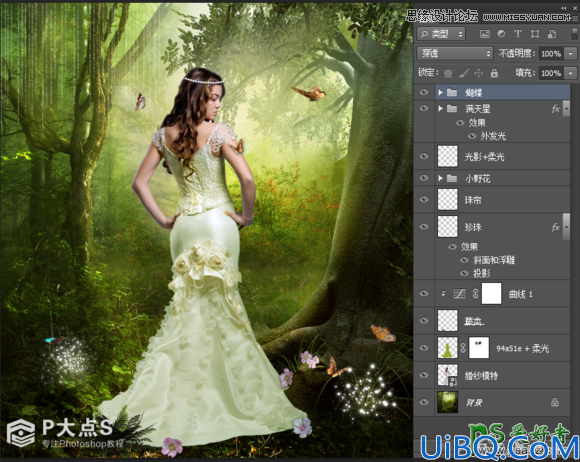Hide the 珍珠 layer
Screen dimensions: 580x462
(x=424, y=226)
